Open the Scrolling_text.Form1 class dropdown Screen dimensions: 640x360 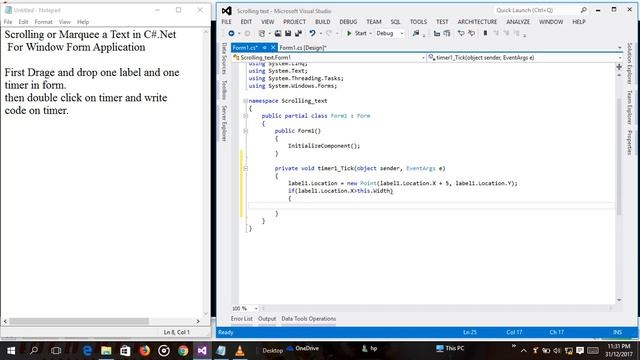pos(423,58)
